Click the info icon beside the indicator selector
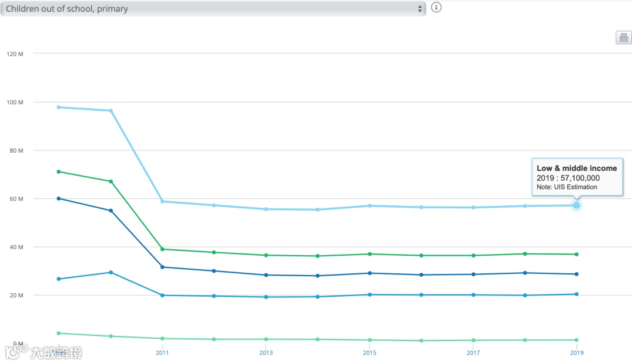Screen dimensions: 632x364 436,7
